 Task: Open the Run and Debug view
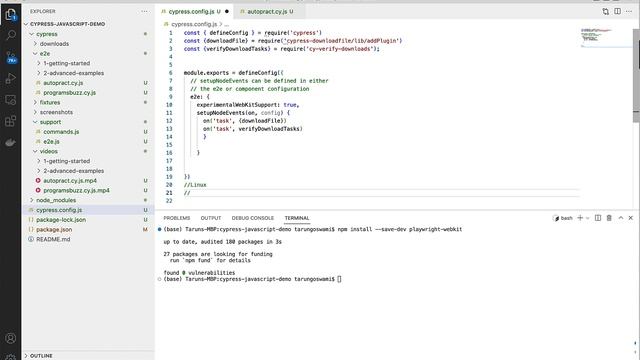coord(11,78)
